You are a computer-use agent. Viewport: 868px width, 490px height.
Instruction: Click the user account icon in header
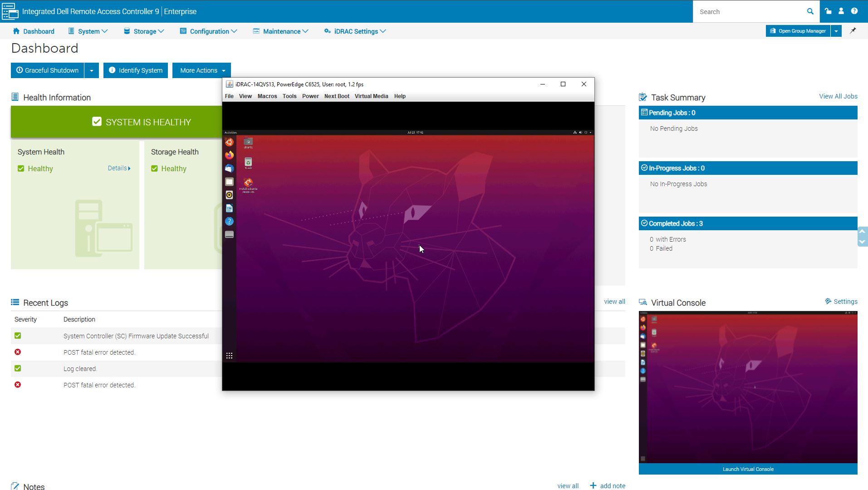pyautogui.click(x=841, y=11)
